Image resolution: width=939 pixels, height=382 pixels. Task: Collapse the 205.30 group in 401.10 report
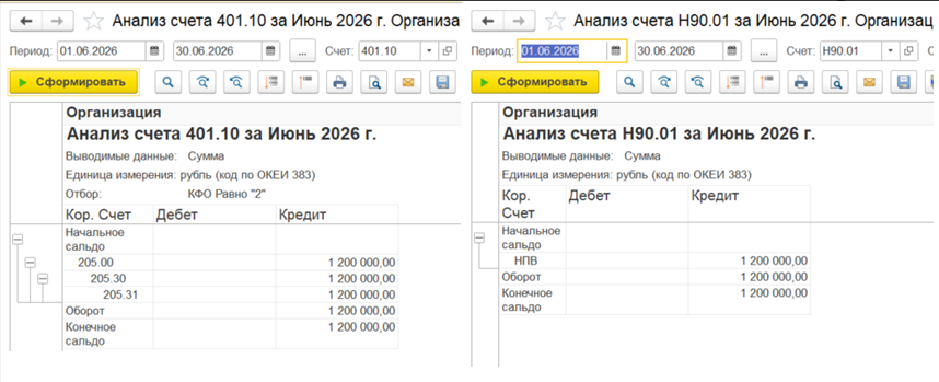click(43, 278)
